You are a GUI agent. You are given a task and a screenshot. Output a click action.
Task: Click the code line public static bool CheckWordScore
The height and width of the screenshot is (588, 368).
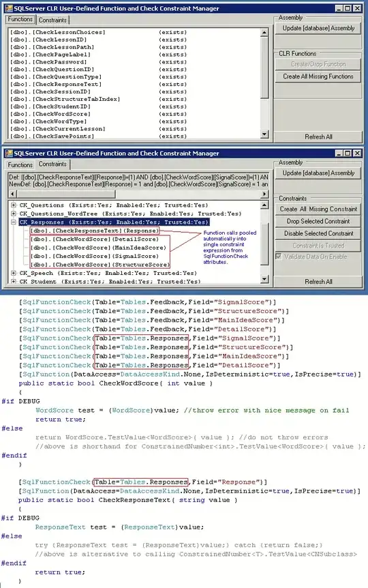tap(115, 383)
